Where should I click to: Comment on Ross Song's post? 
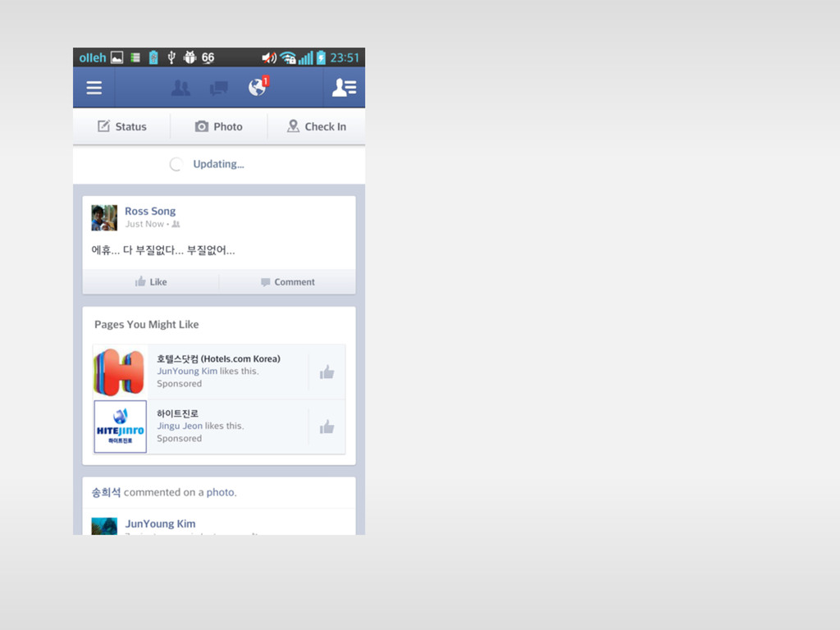click(x=288, y=282)
